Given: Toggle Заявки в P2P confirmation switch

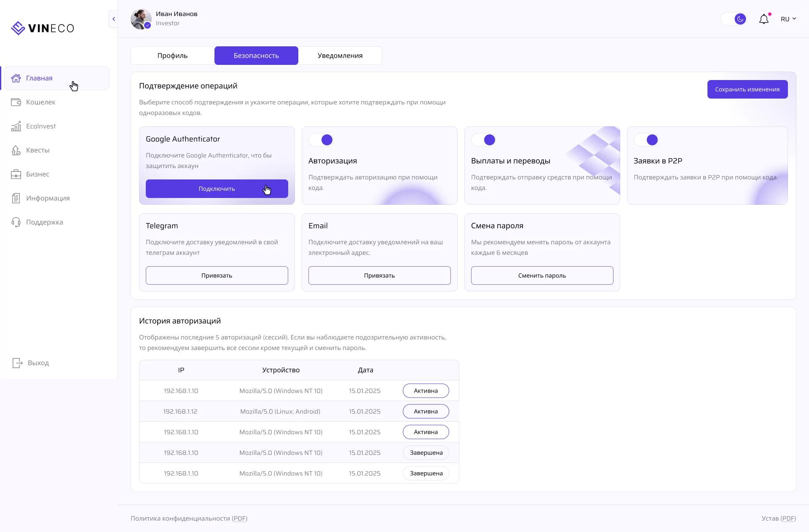Looking at the screenshot, I should [646, 140].
